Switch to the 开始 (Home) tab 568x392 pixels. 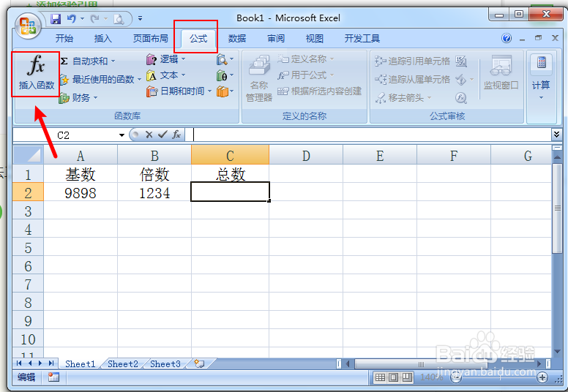tap(64, 38)
